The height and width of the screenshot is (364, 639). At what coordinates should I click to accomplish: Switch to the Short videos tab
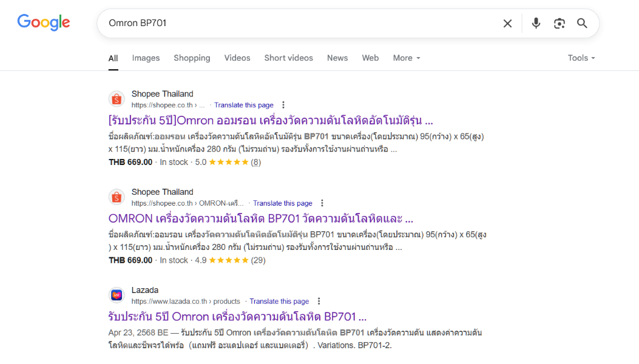coord(288,58)
